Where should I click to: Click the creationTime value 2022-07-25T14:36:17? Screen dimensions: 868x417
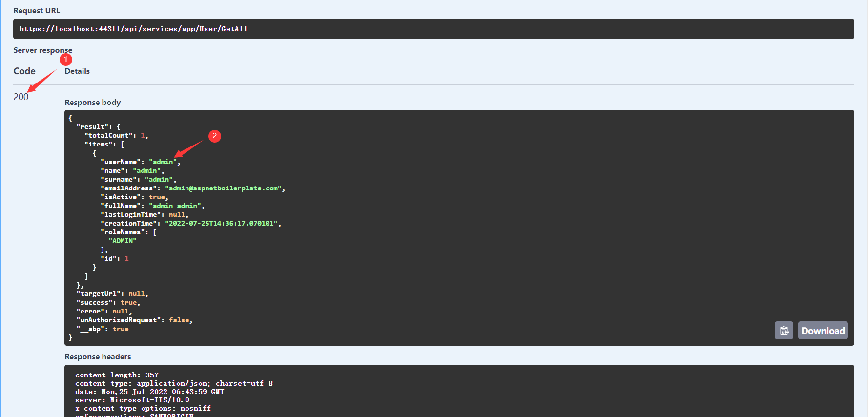coord(222,224)
